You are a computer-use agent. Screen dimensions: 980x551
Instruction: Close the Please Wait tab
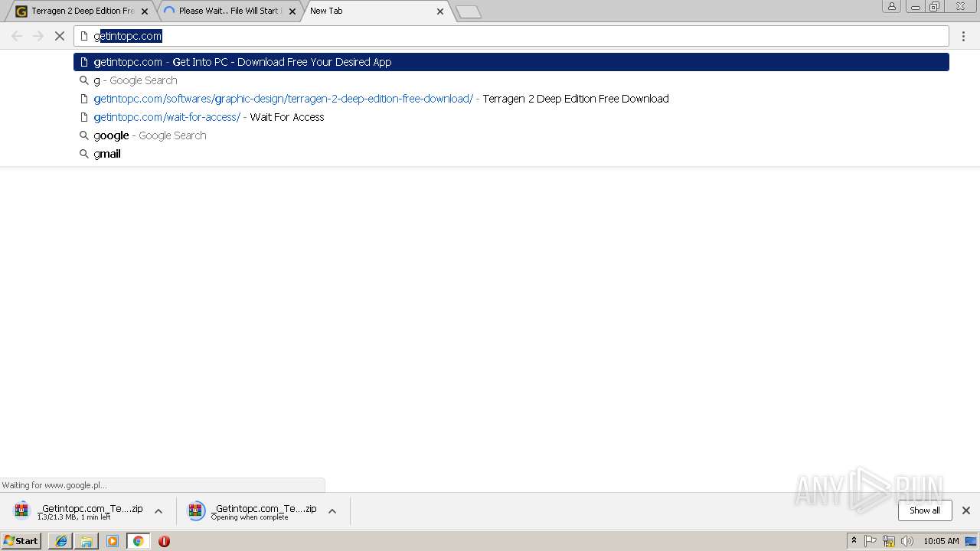click(292, 11)
